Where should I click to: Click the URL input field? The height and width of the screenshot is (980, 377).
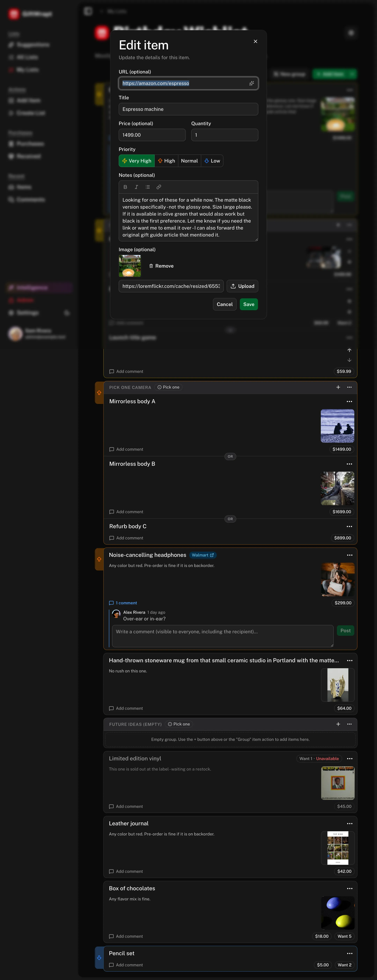coord(188,83)
